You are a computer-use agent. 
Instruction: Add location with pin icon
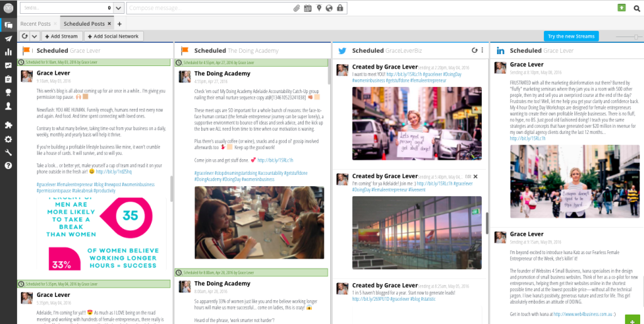(x=319, y=8)
